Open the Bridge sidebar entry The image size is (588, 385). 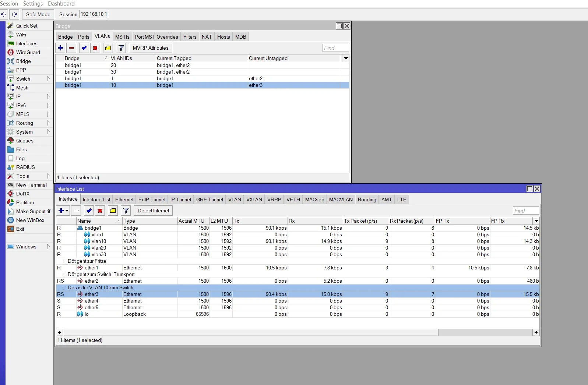[24, 61]
